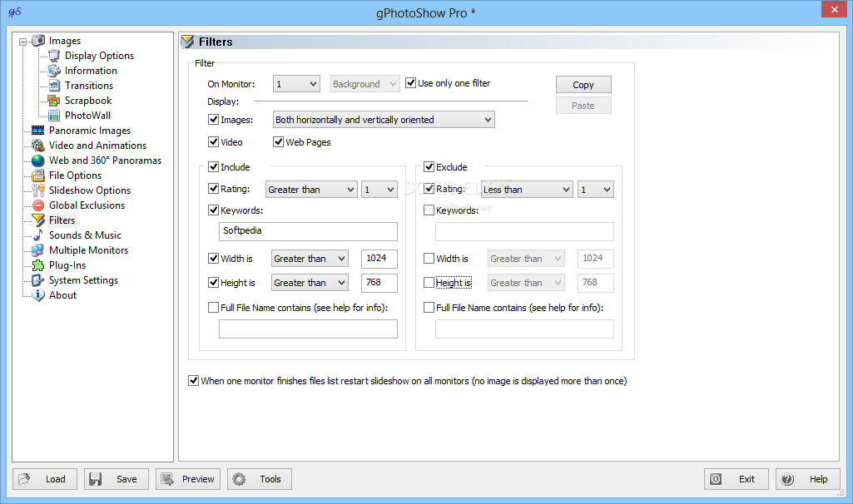
Task: Click the Include Keywords text field
Action: click(308, 231)
